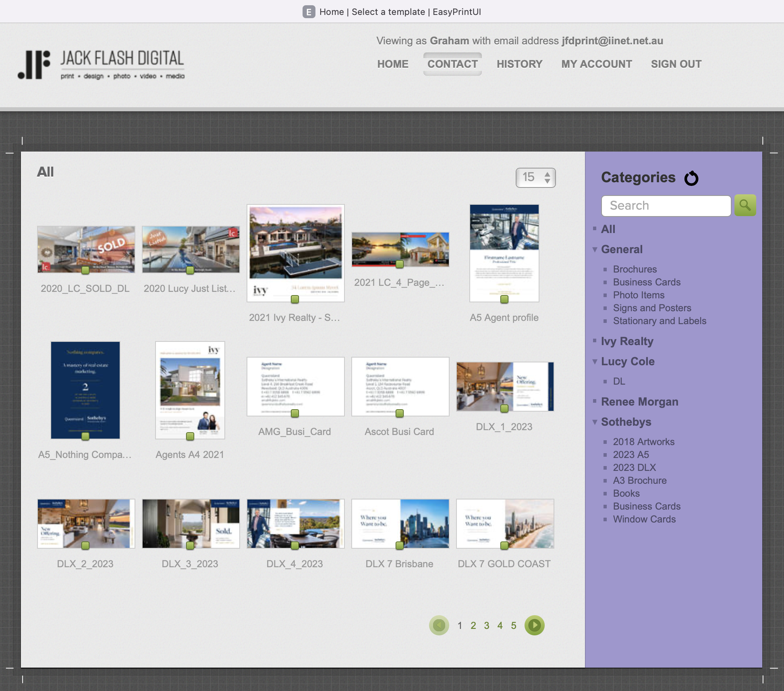This screenshot has height=691, width=784.
Task: Click the '2020_LC_SOLD_DL' label
Action: pos(85,289)
